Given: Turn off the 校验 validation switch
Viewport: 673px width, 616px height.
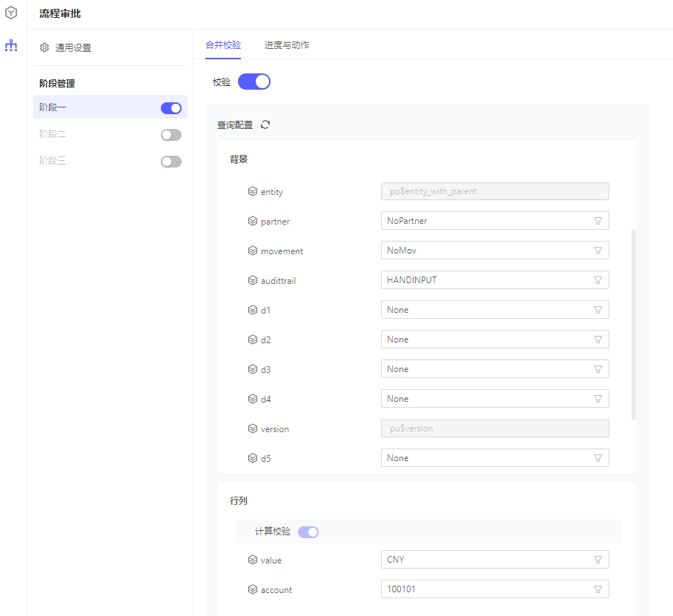Looking at the screenshot, I should [x=254, y=82].
